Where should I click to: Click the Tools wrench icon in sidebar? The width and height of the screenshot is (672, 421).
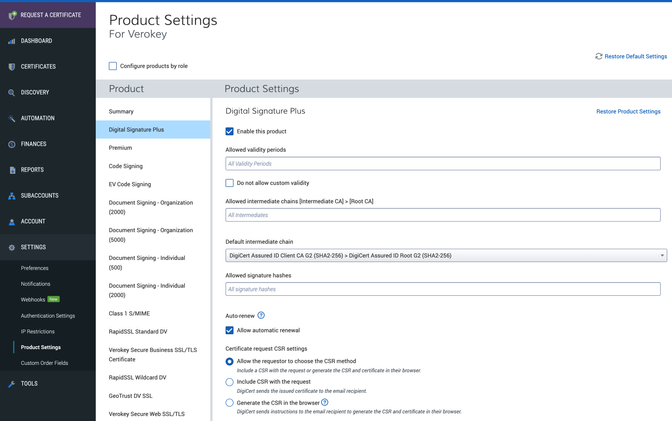12,383
